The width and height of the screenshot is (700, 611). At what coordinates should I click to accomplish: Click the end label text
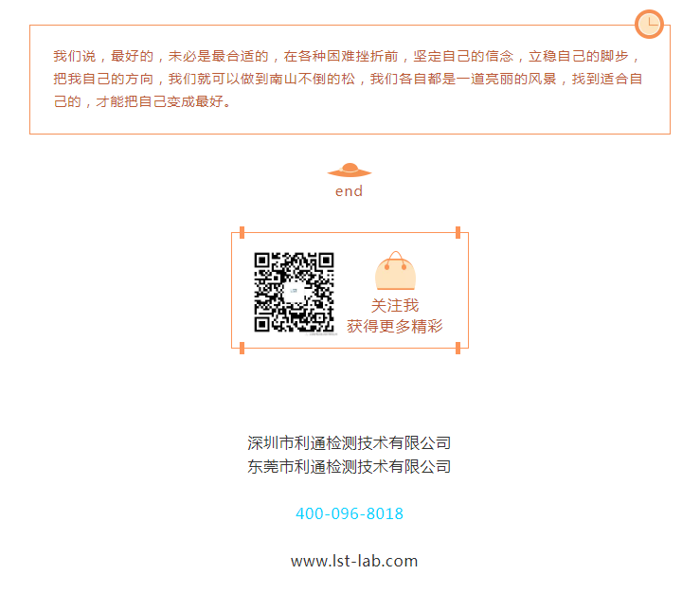click(x=350, y=191)
